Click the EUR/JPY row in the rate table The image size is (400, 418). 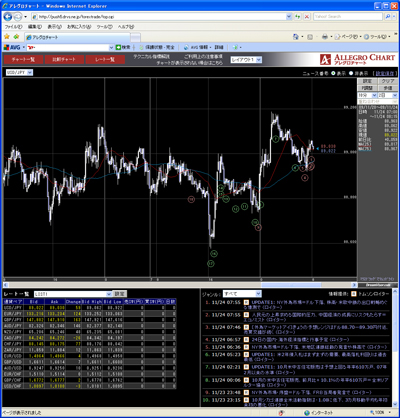click(89, 314)
